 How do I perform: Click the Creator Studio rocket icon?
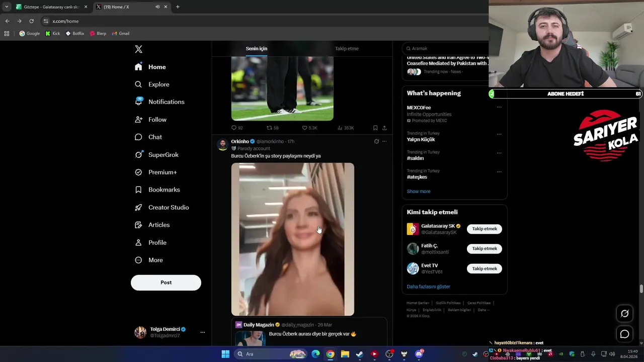[138, 207]
